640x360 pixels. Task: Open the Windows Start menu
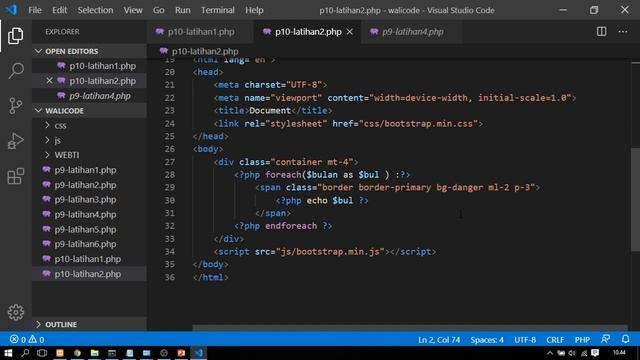click(8, 353)
